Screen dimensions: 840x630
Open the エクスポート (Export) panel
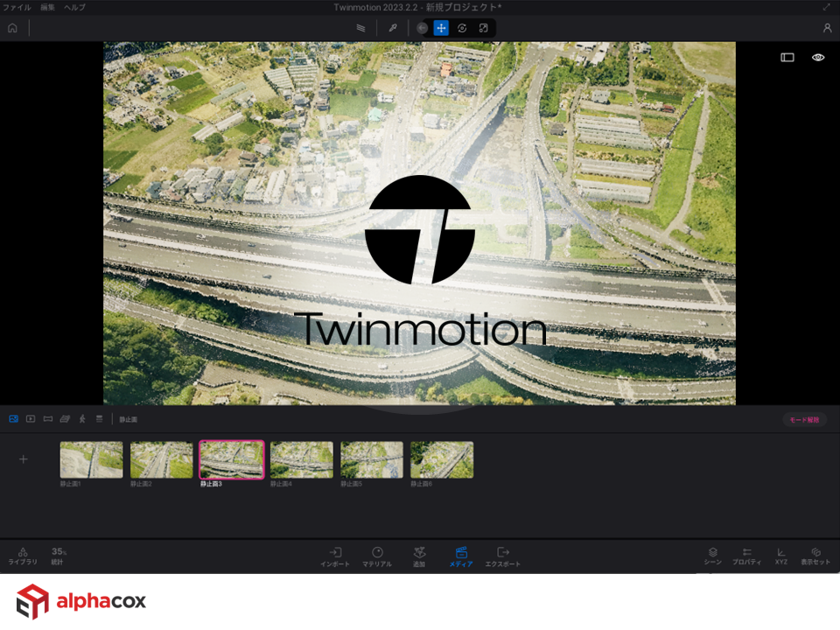(502, 556)
